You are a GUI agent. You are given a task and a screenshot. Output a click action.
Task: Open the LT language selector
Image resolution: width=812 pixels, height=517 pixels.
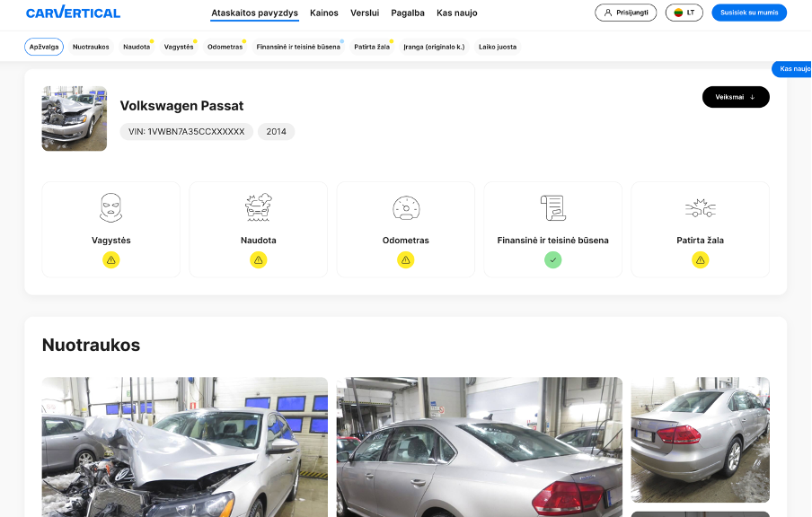point(684,13)
